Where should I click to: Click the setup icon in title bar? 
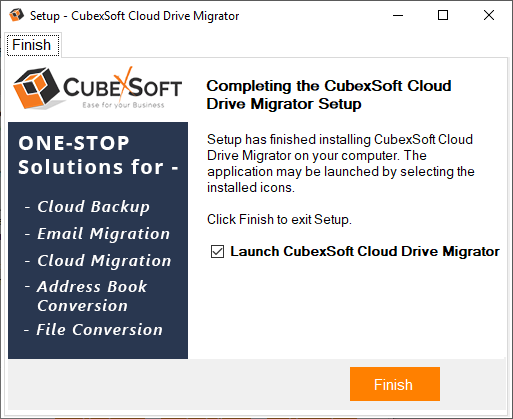[x=17, y=15]
